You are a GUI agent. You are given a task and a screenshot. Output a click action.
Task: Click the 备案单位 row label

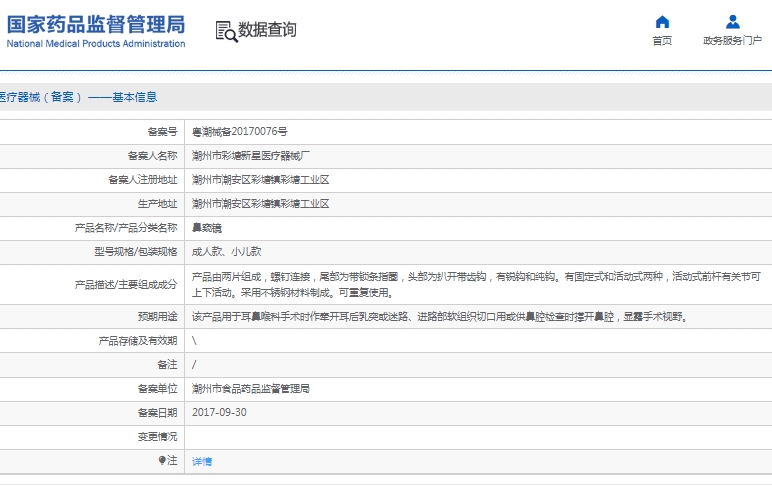[x=158, y=389]
